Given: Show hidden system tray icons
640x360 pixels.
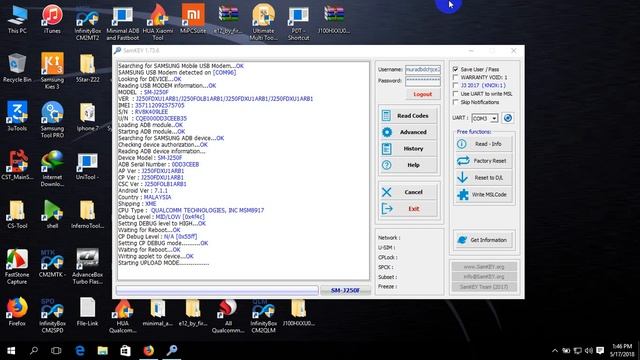Looking at the screenshot, I should pos(555,351).
